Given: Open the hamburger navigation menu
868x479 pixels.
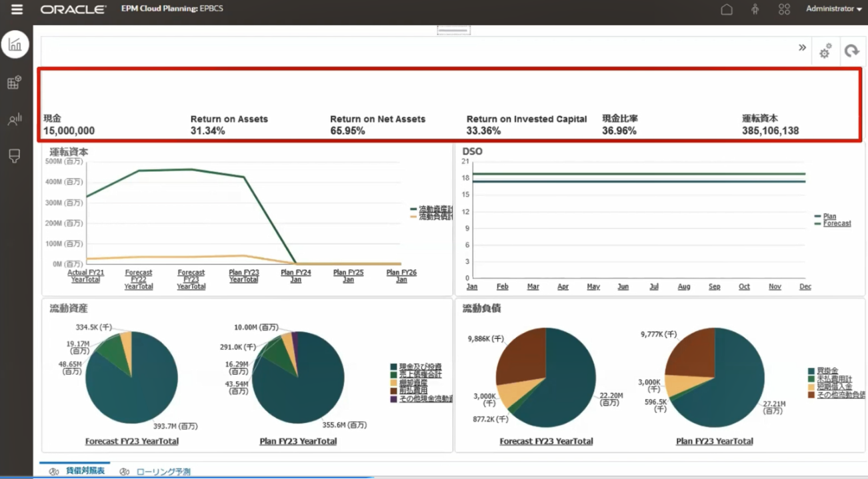Looking at the screenshot, I should pos(17,9).
